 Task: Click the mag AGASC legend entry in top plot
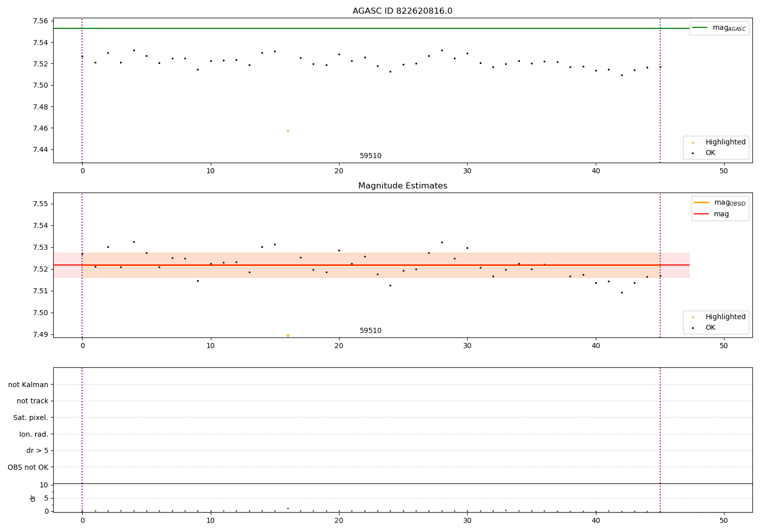point(719,28)
